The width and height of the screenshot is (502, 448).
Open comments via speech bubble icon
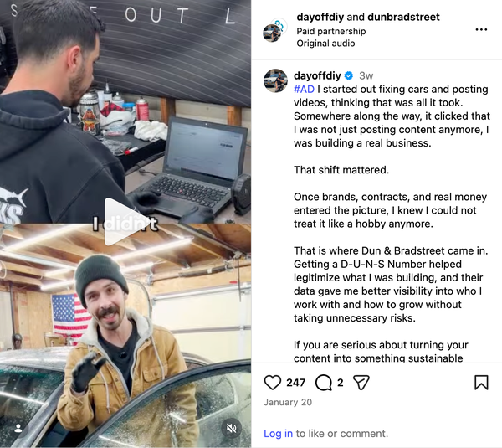click(323, 383)
